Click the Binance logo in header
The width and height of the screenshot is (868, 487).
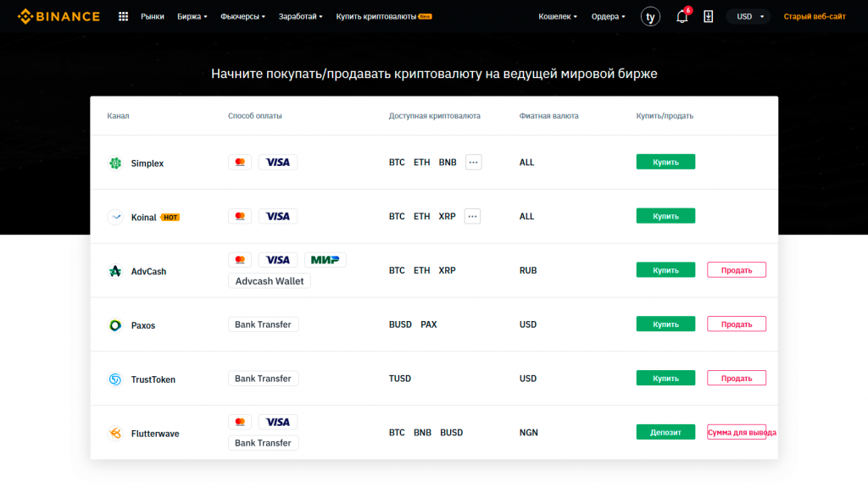pos(58,16)
